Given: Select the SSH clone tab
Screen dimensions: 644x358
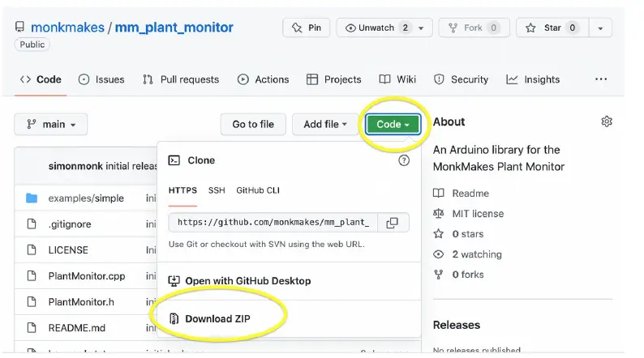Looking at the screenshot, I should coord(217,190).
